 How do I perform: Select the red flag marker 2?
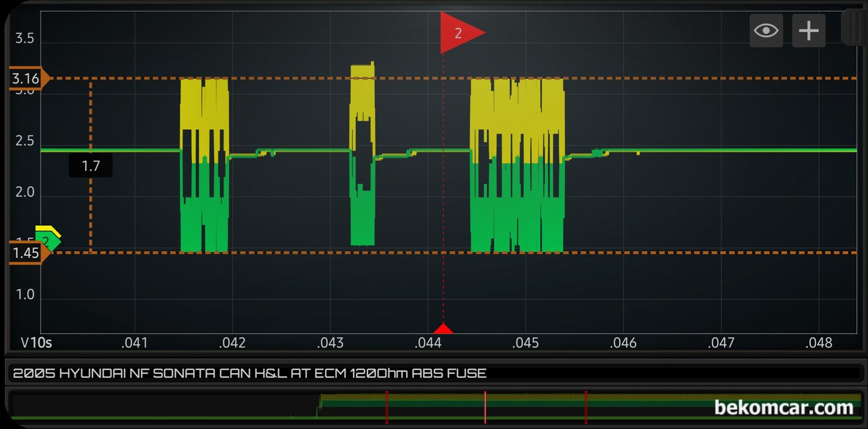(462, 32)
